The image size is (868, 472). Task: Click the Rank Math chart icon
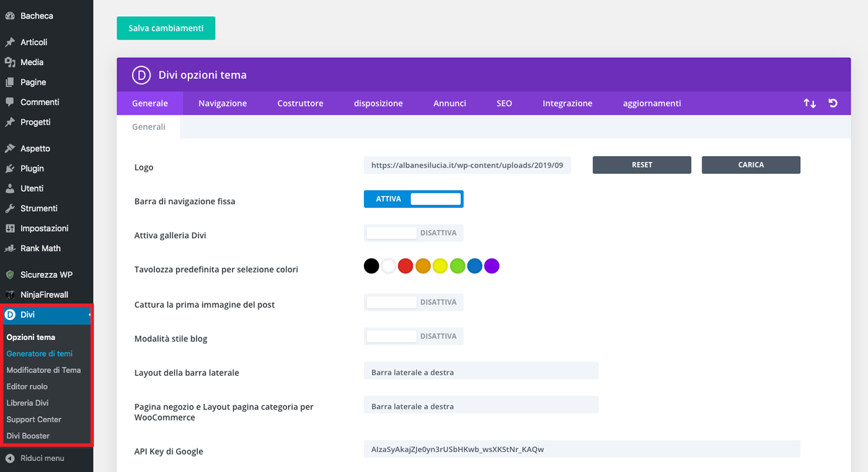[x=10, y=248]
